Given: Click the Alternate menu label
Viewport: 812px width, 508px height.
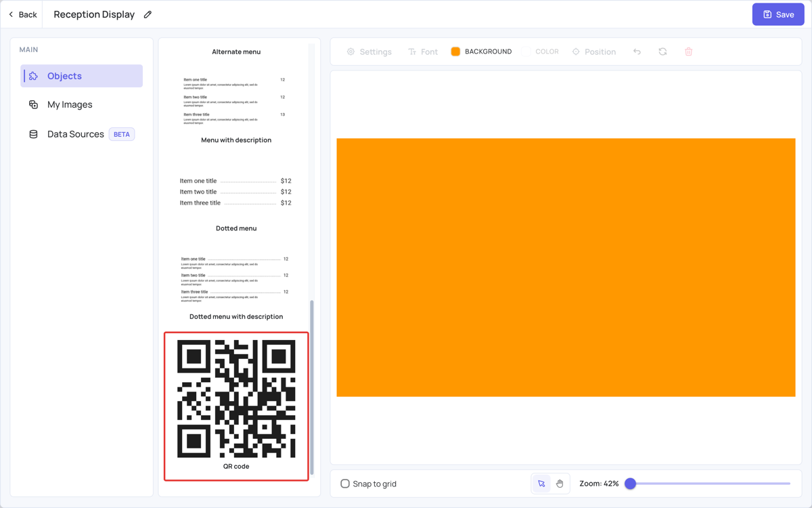Looking at the screenshot, I should point(236,51).
